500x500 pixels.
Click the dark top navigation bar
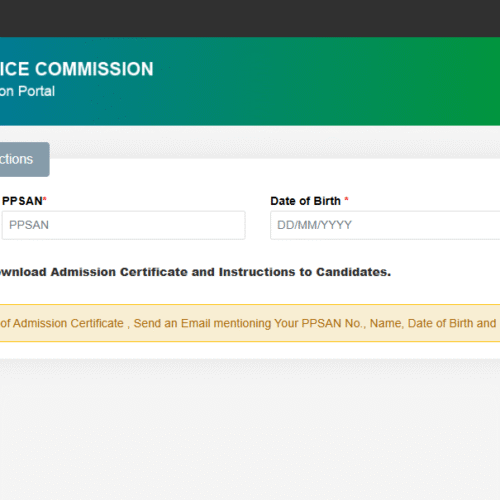point(250,18)
